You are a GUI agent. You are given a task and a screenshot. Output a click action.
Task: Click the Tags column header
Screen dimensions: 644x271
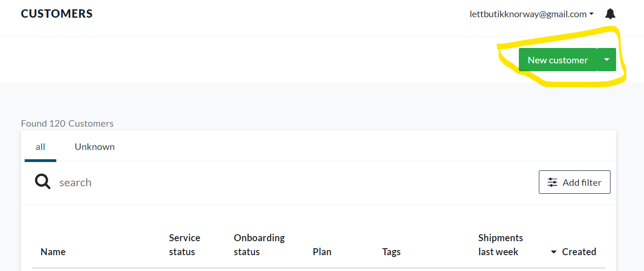coord(391,252)
